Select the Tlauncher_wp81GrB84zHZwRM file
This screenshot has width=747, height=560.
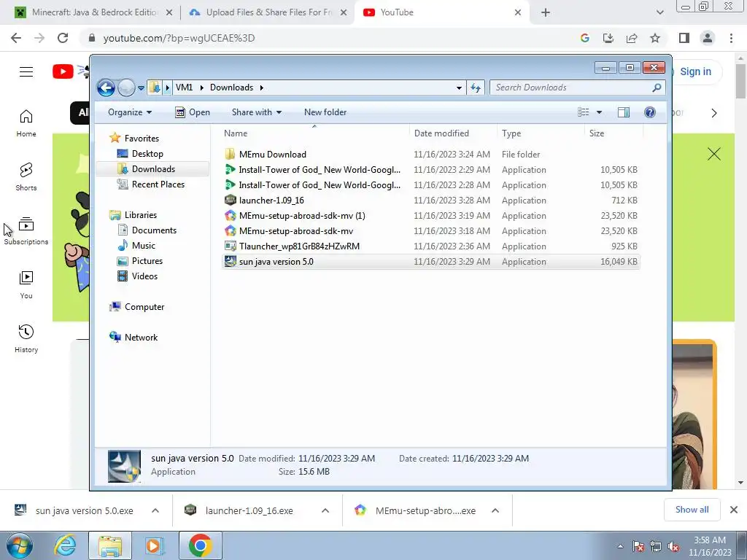click(430, 246)
